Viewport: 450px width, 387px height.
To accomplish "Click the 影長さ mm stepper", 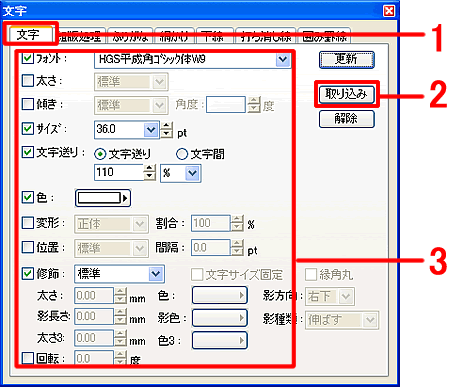I will pos(120,316).
